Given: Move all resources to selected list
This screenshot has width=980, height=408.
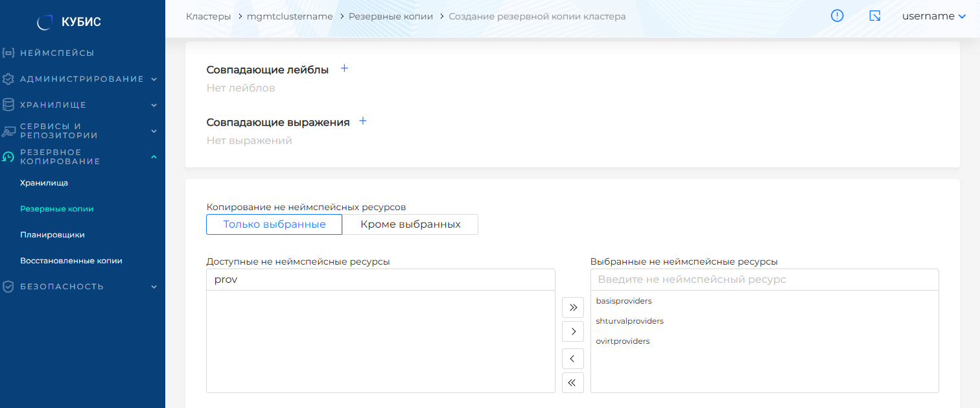Looking at the screenshot, I should click(x=572, y=307).
